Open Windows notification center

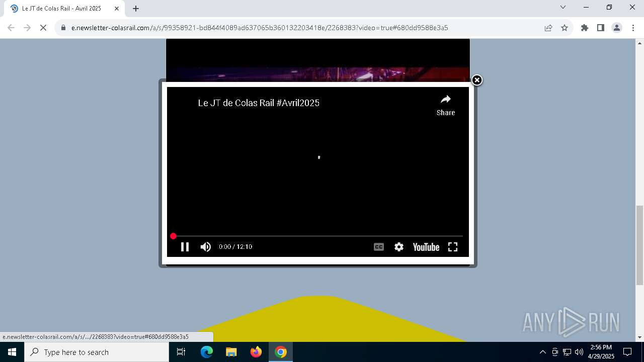pos(627,352)
